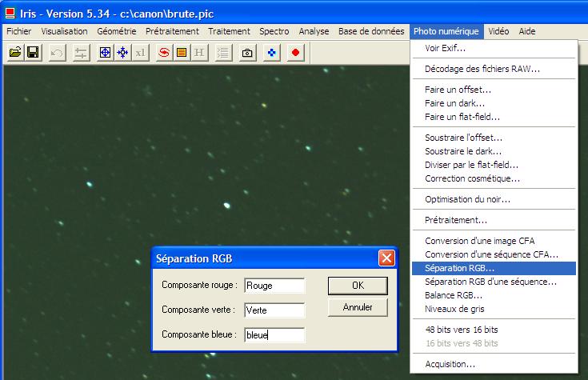588x380 pixels.
Task: Click the red Iris title bar icon
Action: 10,14
